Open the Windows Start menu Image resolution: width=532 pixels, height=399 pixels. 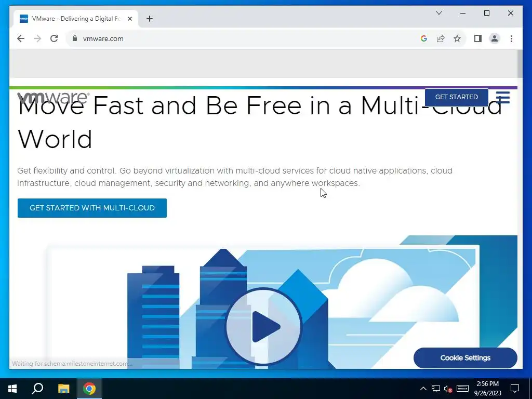[12, 389]
